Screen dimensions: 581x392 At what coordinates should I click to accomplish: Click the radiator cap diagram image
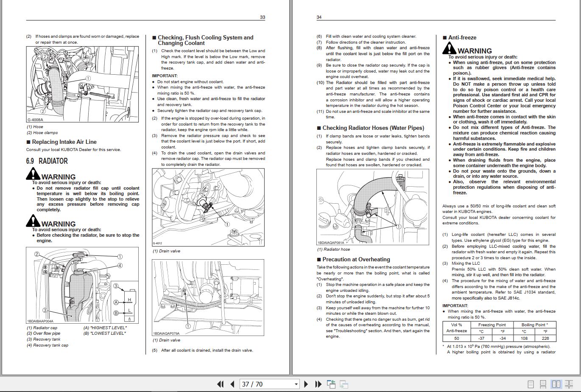pyautogui.click(x=82, y=286)
